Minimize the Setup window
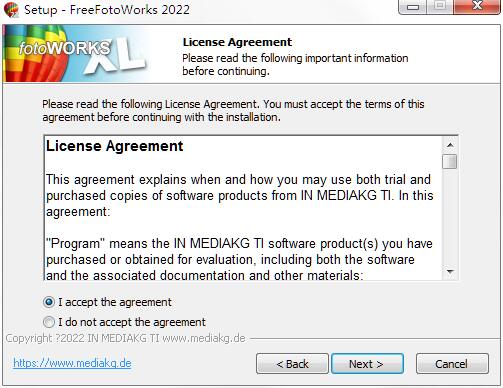Viewport: 503px width, 388px height. pyautogui.click(x=413, y=7)
